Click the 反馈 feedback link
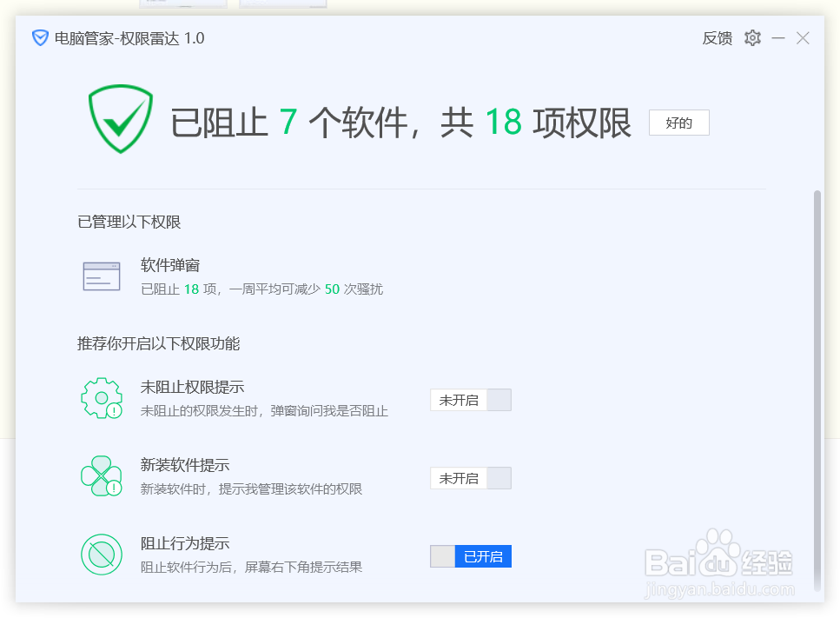This screenshot has height=618, width=840. [718, 38]
